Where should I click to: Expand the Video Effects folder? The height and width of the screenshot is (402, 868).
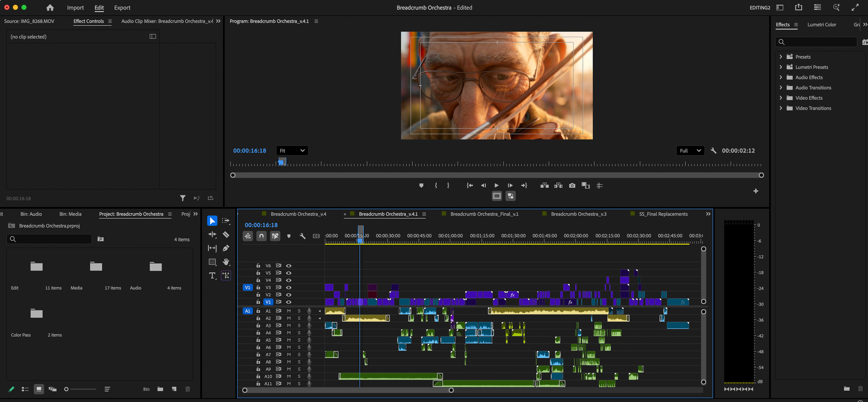(781, 98)
